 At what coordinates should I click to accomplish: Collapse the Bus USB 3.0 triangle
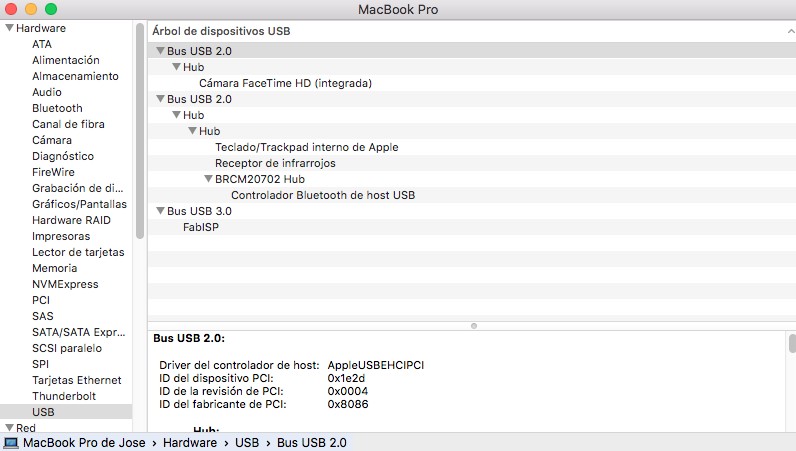(x=160, y=210)
